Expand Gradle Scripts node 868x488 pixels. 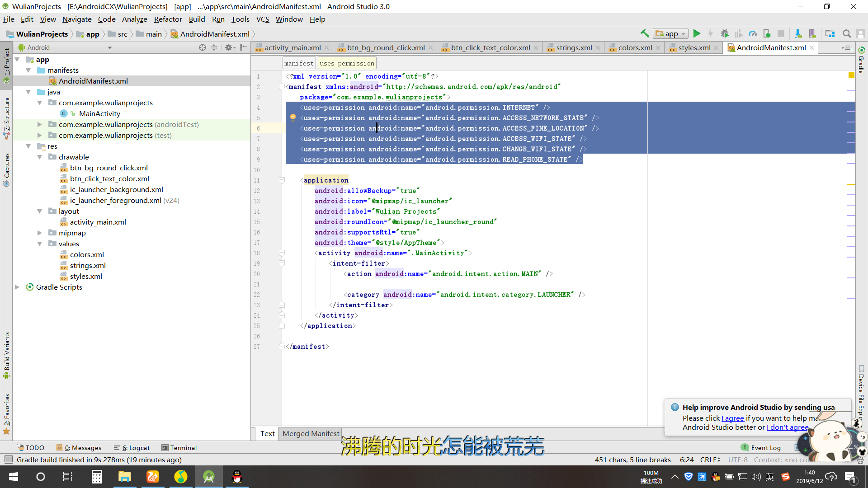point(18,287)
